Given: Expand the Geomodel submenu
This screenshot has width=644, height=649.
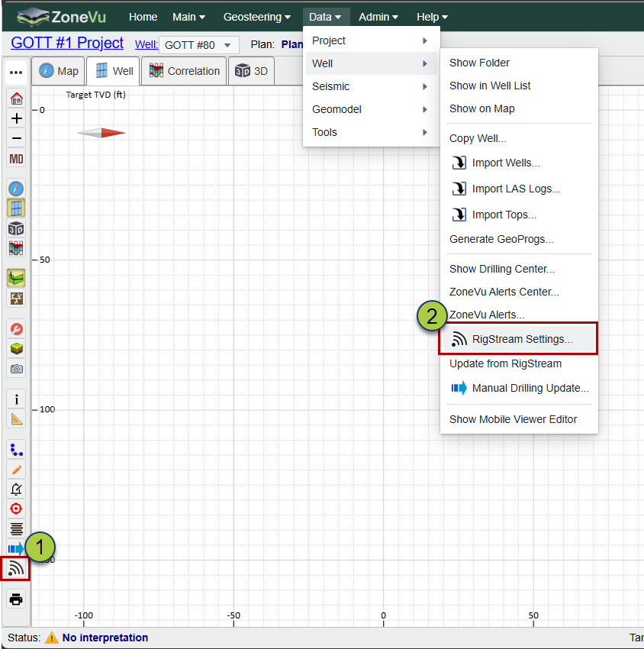Looking at the screenshot, I should (371, 109).
